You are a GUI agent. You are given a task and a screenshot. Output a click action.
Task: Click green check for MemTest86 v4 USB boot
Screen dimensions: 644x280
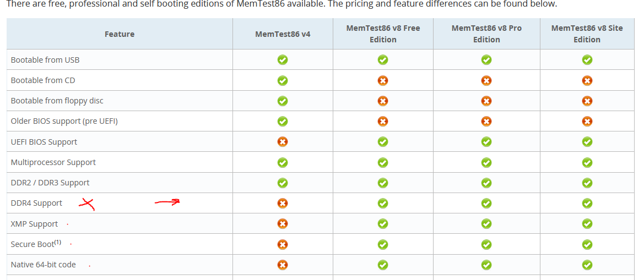pos(283,59)
